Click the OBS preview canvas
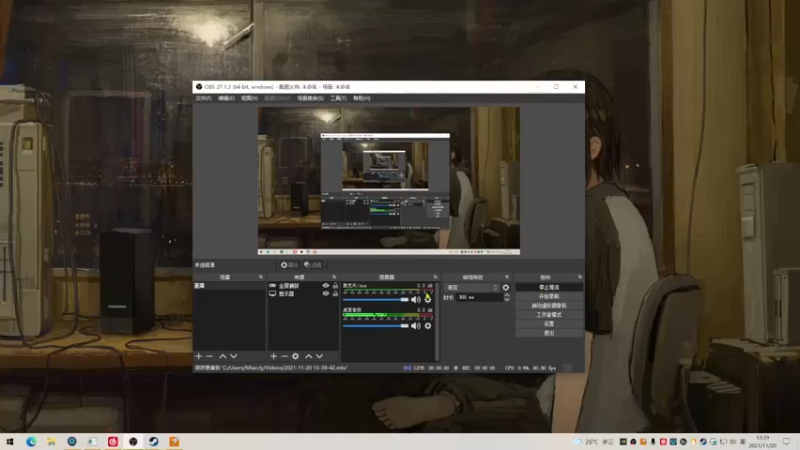This screenshot has width=800, height=450. point(389,181)
